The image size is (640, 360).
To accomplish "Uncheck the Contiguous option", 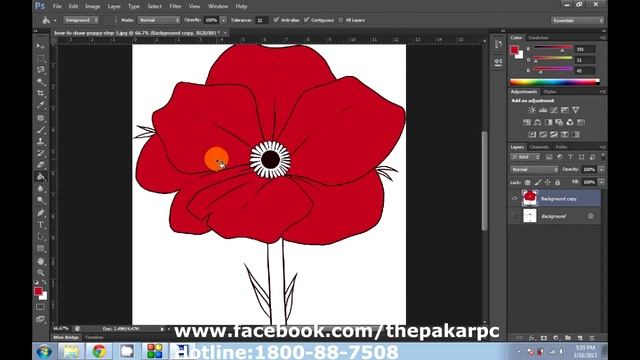I will pyautogui.click(x=307, y=20).
